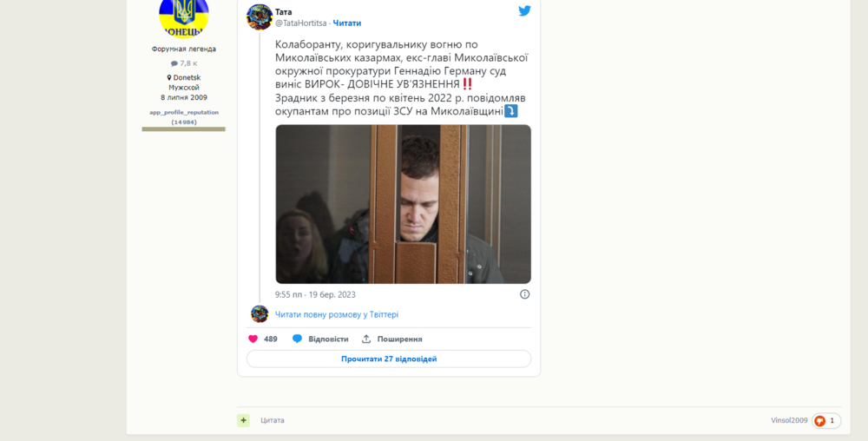
Task: Click the reply speech bubble icon
Action: point(297,339)
